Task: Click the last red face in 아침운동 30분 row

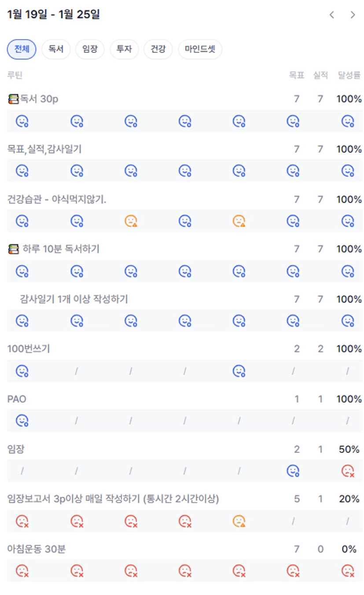Action: point(348,571)
